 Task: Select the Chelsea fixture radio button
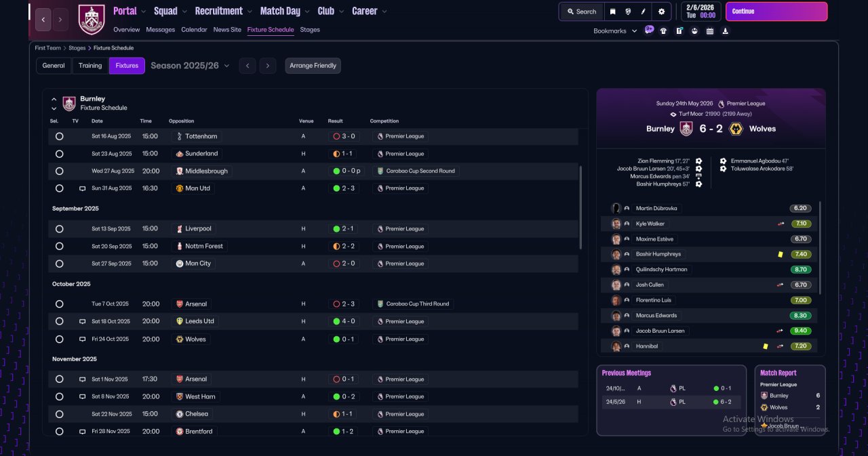coord(59,414)
